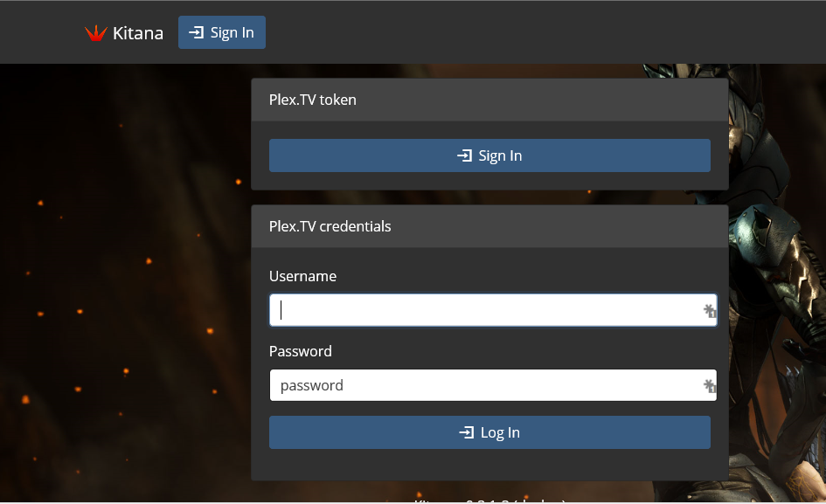Select the Plex.TV token panel header
The width and height of the screenshot is (826, 504).
(489, 100)
